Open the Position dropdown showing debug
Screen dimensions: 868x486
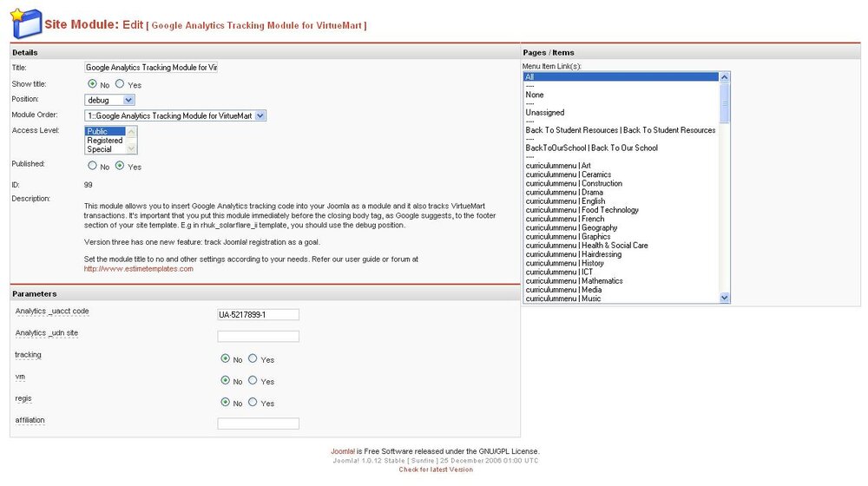pyautogui.click(x=109, y=100)
